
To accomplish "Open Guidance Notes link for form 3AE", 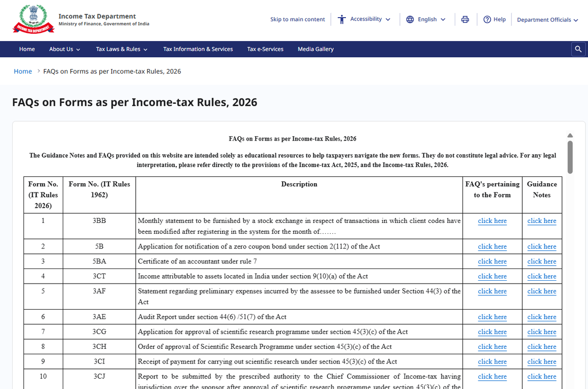I will point(542,317).
